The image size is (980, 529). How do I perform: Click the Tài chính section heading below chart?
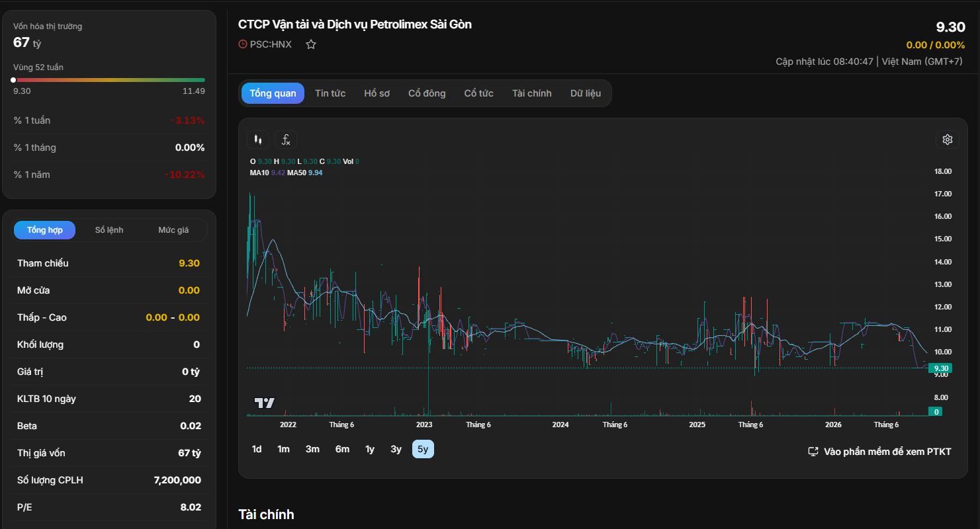click(266, 514)
